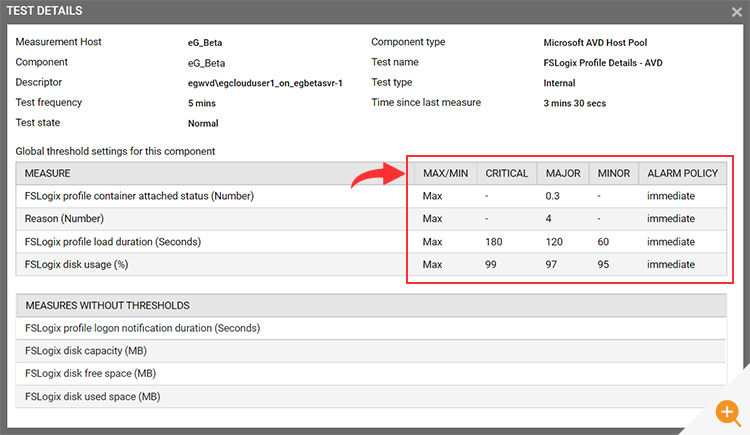Click minor value 60 for load duration
The width and height of the screenshot is (750, 435).
tap(603, 242)
